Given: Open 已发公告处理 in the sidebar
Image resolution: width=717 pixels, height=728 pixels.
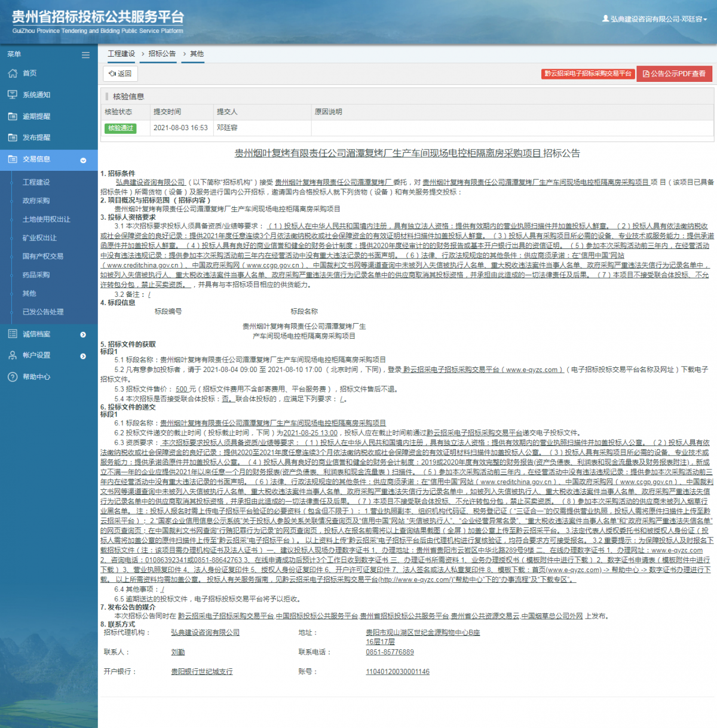Looking at the screenshot, I should (x=43, y=312).
